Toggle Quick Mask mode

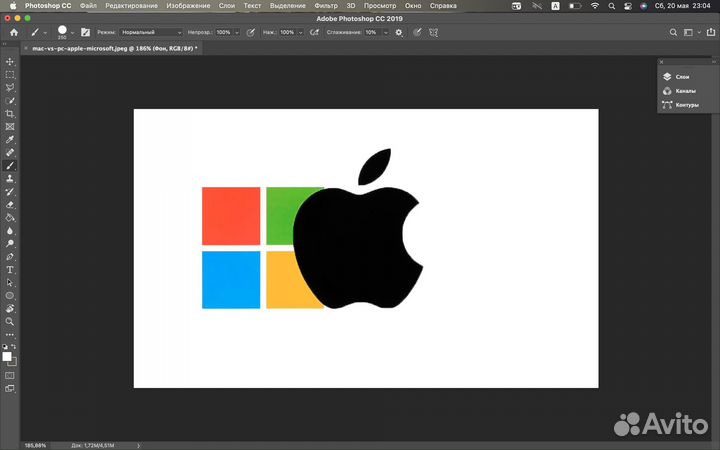coord(10,376)
